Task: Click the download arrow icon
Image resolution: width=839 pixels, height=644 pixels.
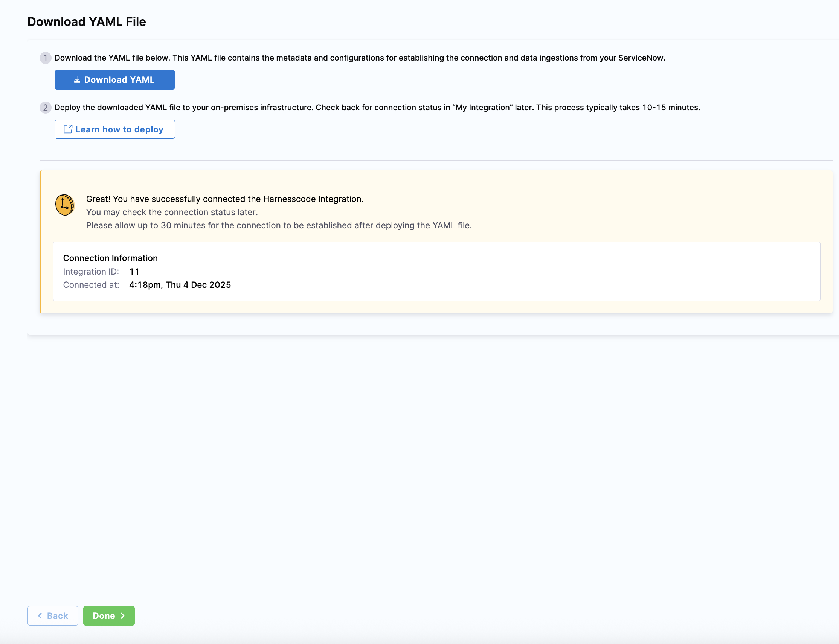Action: (x=77, y=80)
